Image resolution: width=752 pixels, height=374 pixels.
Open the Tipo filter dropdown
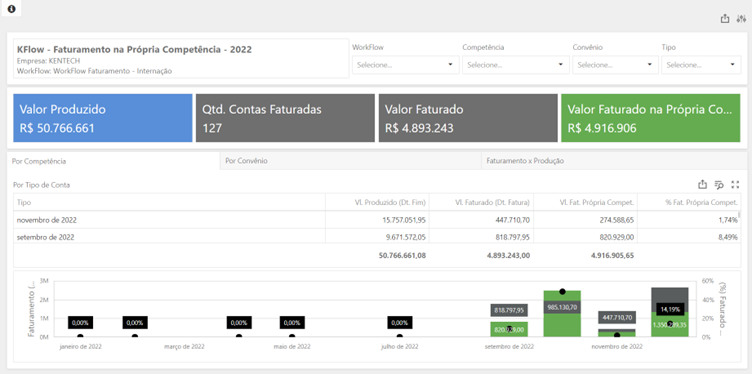(701, 65)
